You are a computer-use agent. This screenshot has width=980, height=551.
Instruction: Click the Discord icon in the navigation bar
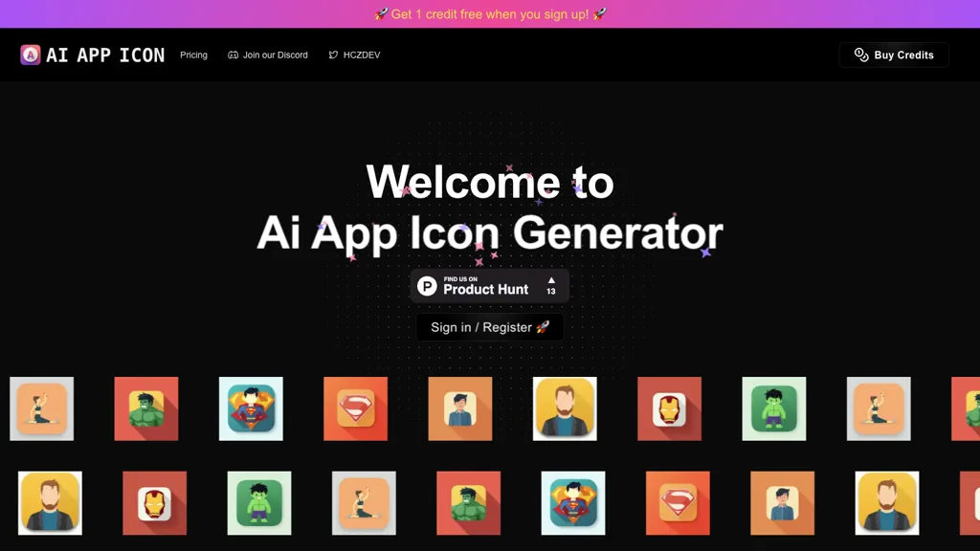tap(233, 55)
